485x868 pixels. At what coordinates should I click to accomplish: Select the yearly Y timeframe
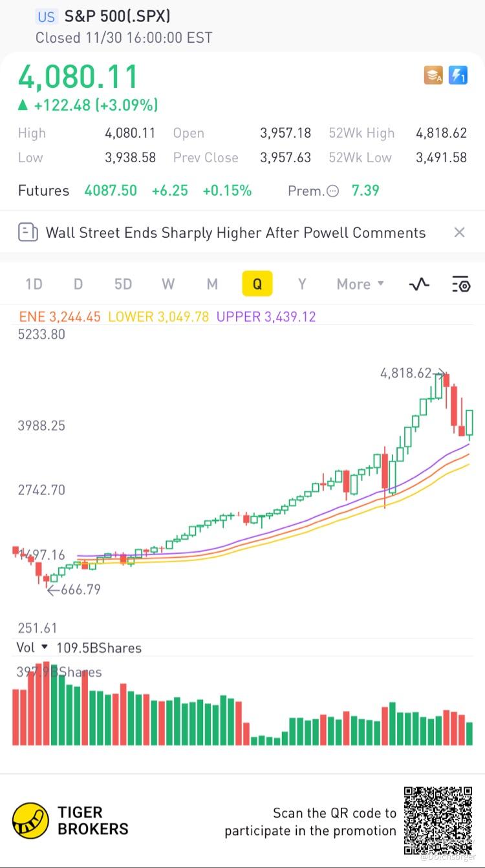coord(301,284)
